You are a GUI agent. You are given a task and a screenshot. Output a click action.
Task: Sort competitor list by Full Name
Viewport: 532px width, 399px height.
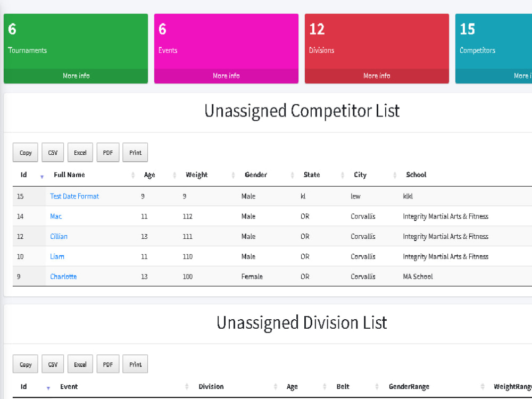[92, 174]
